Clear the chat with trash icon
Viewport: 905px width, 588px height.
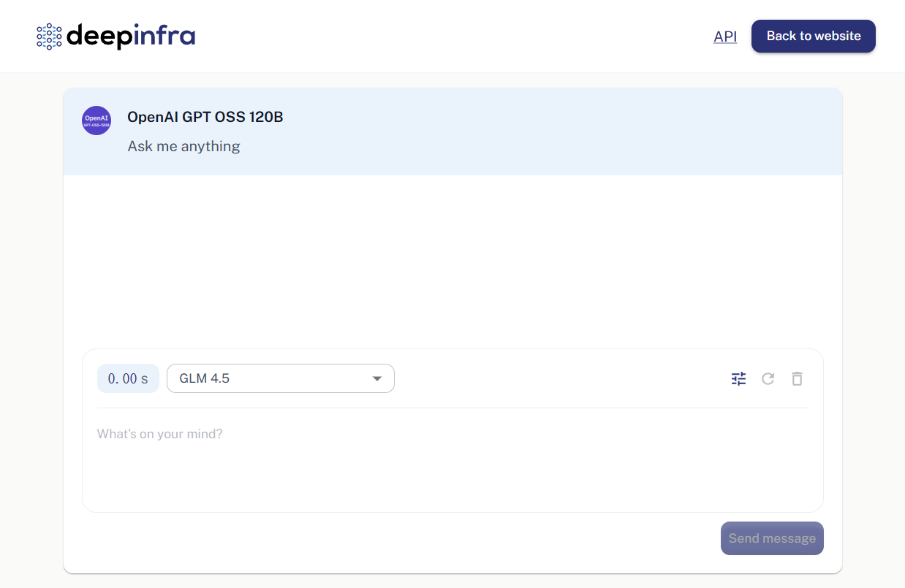(x=797, y=378)
